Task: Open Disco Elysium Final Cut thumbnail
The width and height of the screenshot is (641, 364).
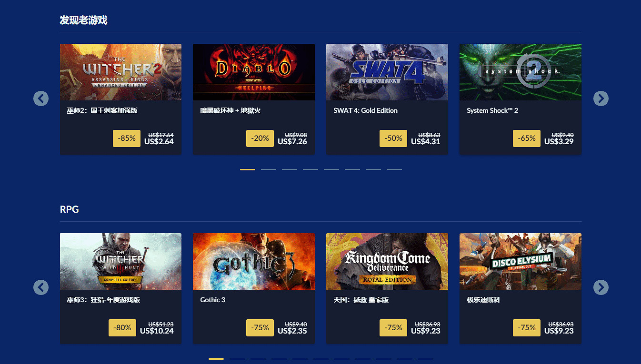Action: coord(521,261)
